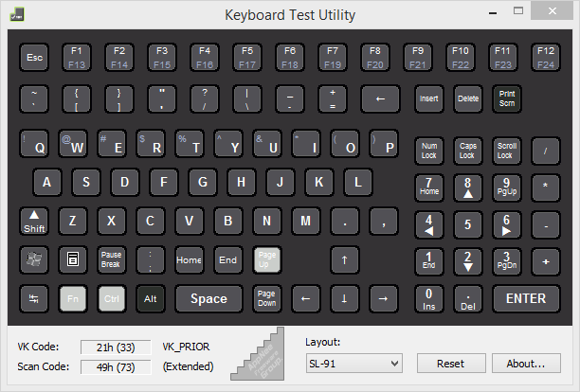Click the VK Code value field

116,347
